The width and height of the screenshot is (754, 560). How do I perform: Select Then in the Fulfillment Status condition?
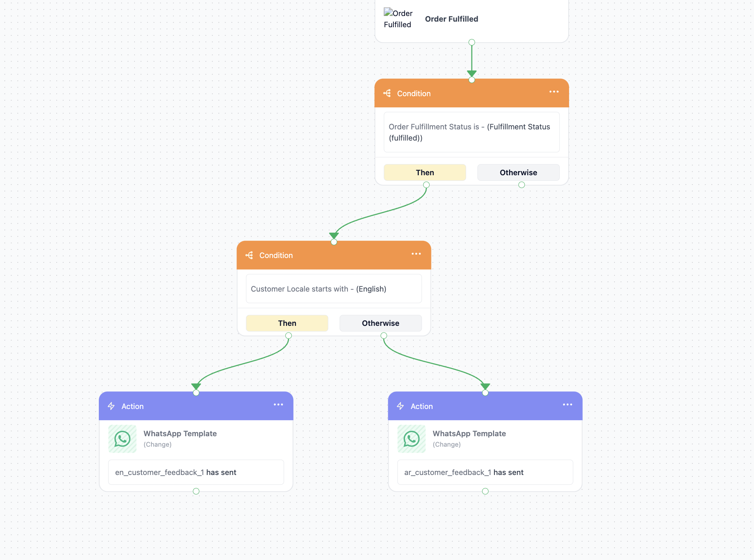click(x=425, y=173)
